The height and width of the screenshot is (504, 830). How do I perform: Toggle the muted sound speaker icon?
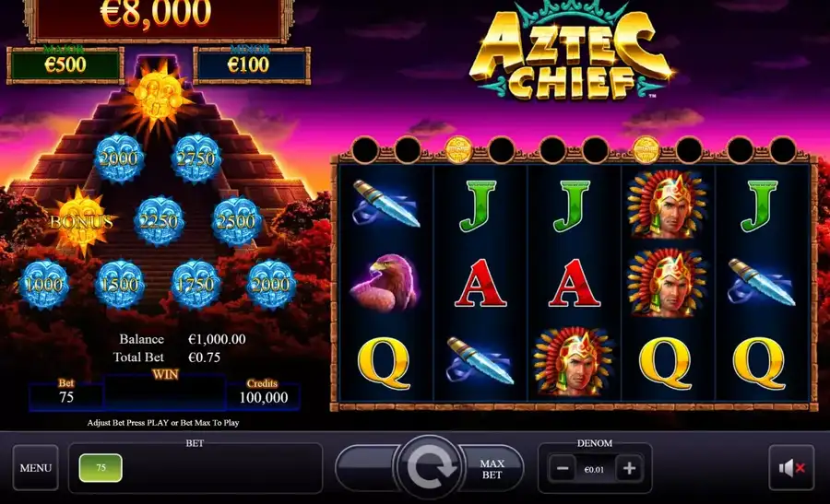click(x=791, y=468)
